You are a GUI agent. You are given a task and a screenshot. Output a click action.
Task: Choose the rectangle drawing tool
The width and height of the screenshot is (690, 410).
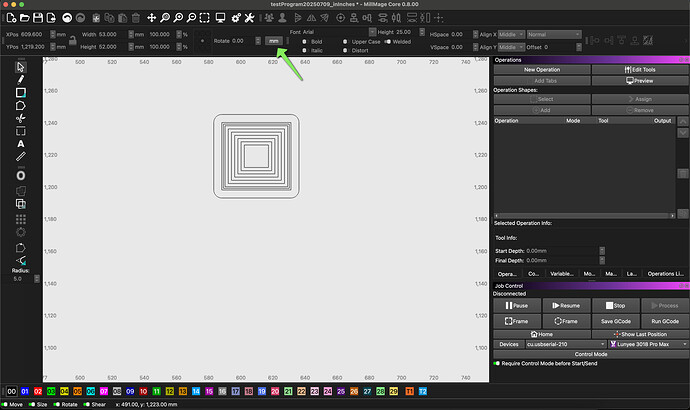[x=20, y=91]
